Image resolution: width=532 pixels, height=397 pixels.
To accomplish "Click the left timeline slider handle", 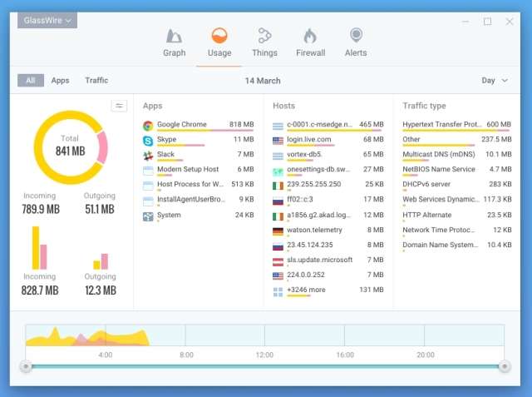I will pos(27,366).
